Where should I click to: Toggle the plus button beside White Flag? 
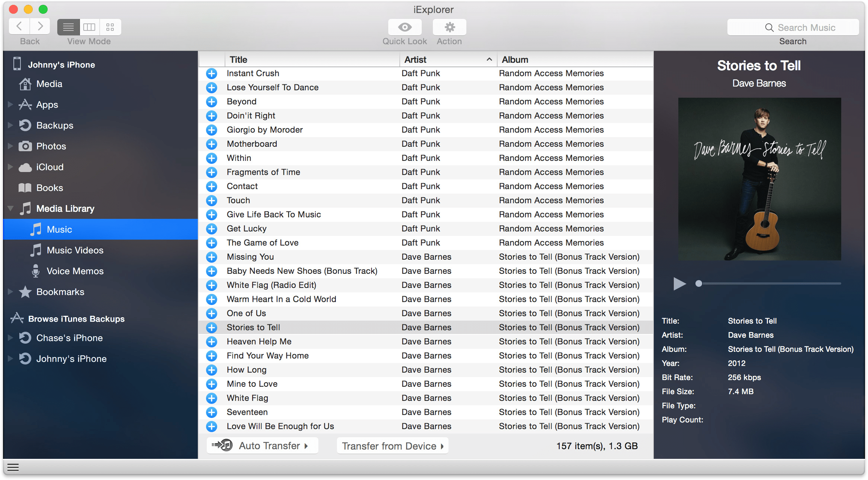pos(211,398)
